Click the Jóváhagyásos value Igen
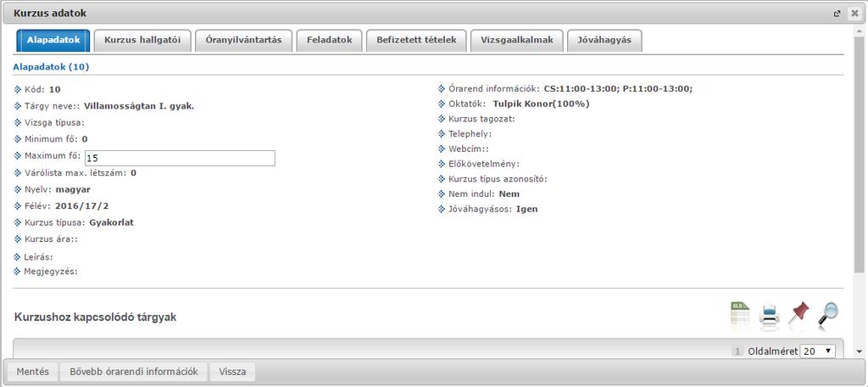 [527, 209]
